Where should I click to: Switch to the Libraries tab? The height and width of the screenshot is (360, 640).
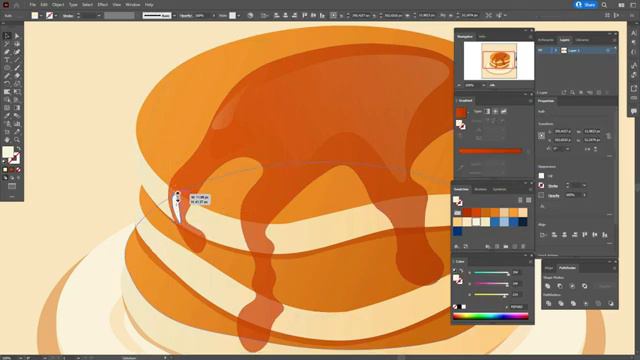(x=582, y=40)
